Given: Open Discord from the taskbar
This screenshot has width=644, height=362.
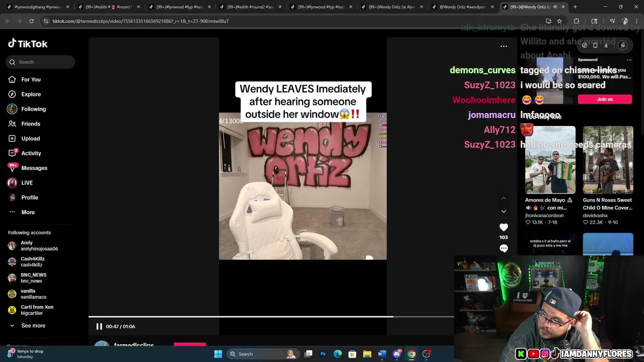Looking at the screenshot, I should pos(397,354).
